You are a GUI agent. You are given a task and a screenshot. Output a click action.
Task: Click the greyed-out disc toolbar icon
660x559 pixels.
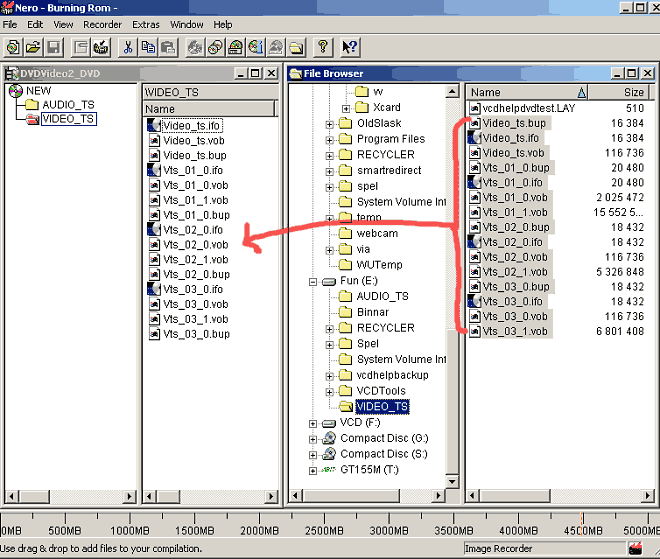point(195,47)
